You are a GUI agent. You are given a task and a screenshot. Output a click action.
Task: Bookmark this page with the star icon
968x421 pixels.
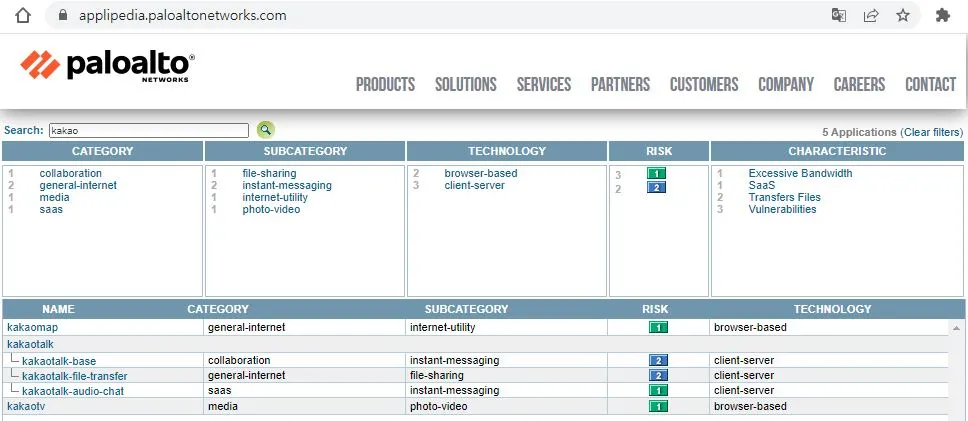pos(903,15)
